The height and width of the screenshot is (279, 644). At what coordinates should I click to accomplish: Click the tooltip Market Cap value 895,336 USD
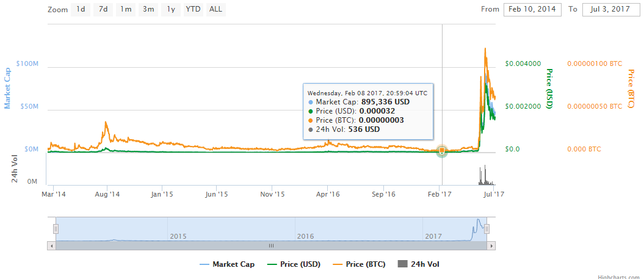click(385, 102)
